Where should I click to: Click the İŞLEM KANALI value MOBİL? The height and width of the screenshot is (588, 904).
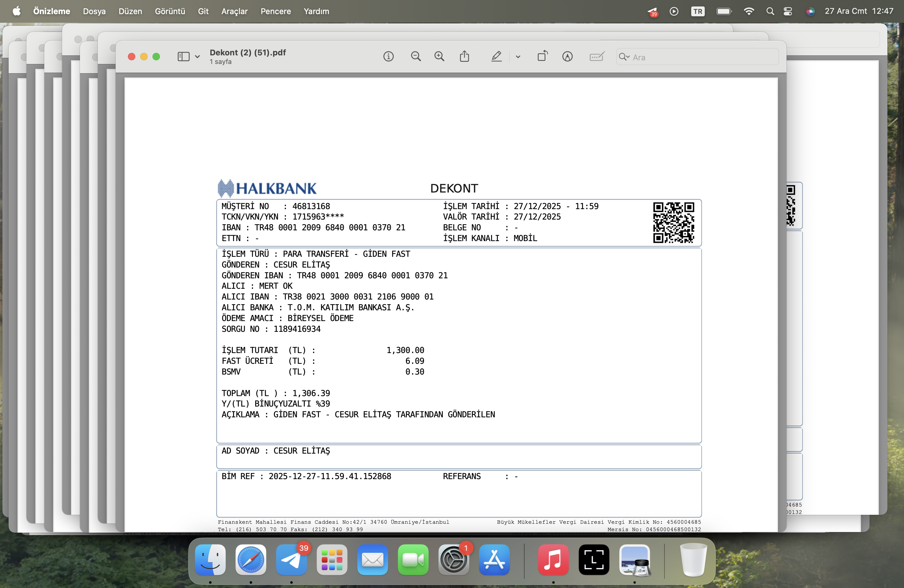coord(525,238)
